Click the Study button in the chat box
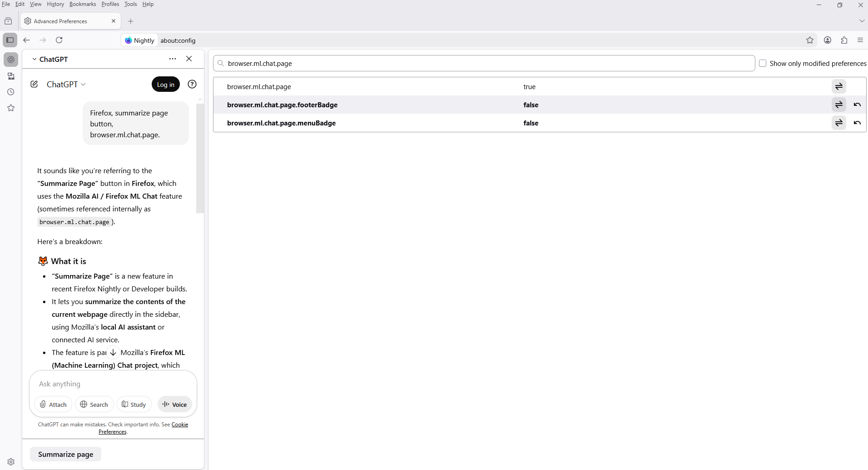Image resolution: width=868 pixels, height=470 pixels. coord(134,404)
